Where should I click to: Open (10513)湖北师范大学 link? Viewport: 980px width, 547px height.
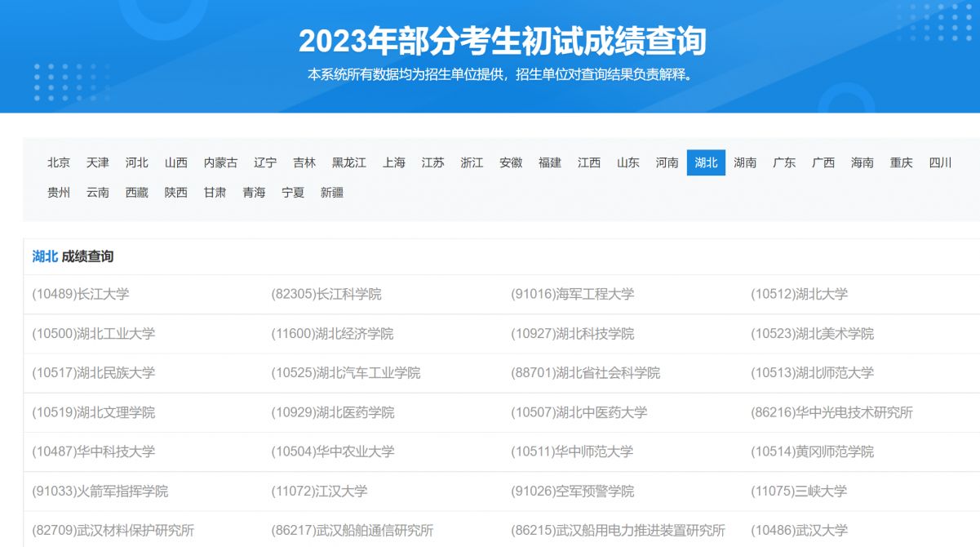tap(813, 373)
